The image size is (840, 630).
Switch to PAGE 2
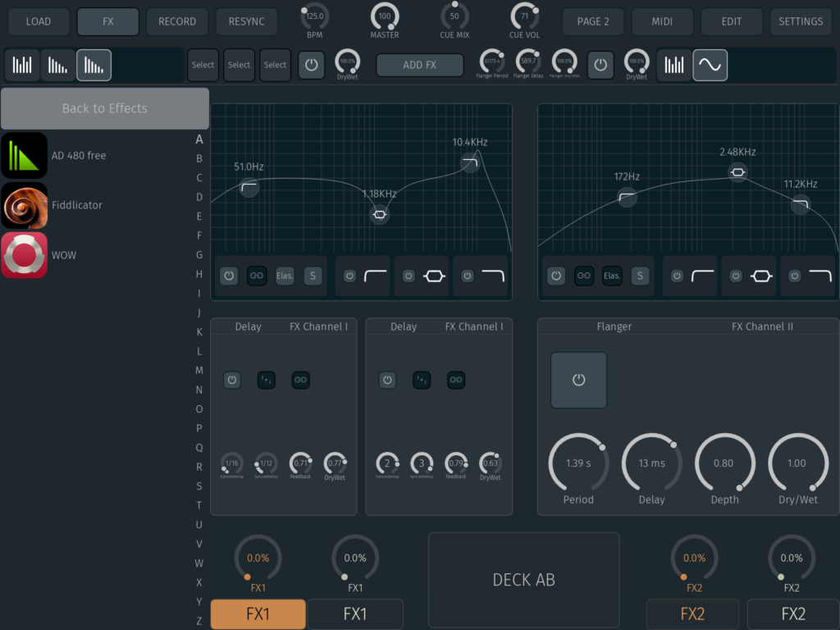[x=592, y=21]
